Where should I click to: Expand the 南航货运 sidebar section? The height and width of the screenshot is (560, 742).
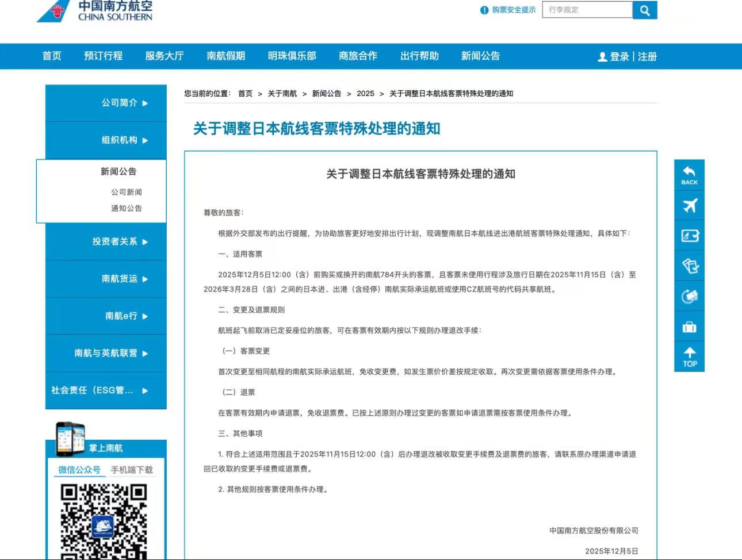pyautogui.click(x=125, y=279)
